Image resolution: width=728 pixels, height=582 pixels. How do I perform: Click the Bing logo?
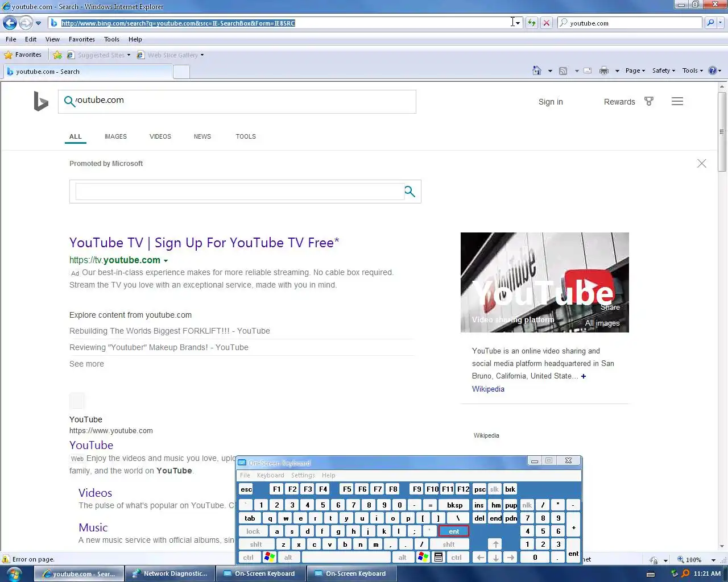[x=41, y=101]
